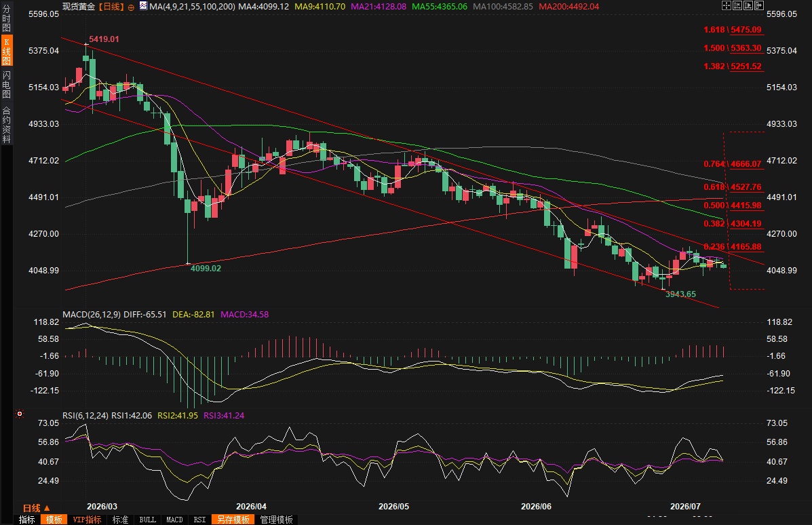Select the BULL indicator template
This screenshot has height=525, width=812.
tap(148, 520)
